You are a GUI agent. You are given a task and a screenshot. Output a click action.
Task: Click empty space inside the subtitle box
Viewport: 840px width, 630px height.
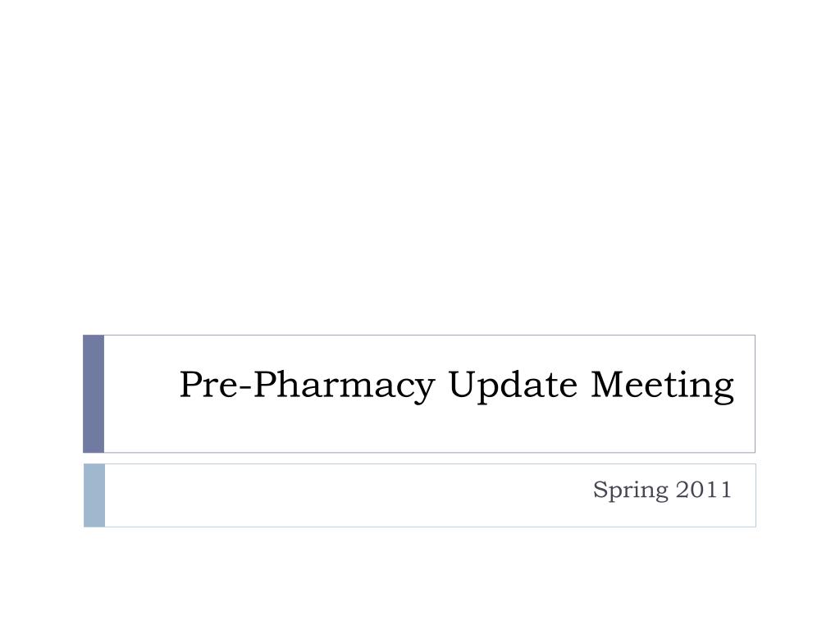click(x=328, y=495)
